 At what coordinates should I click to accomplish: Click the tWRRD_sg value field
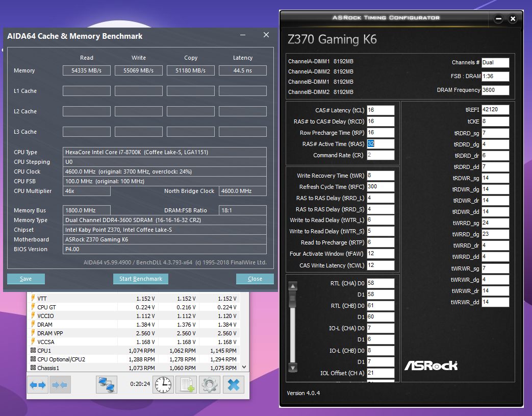pyautogui.click(x=495, y=223)
